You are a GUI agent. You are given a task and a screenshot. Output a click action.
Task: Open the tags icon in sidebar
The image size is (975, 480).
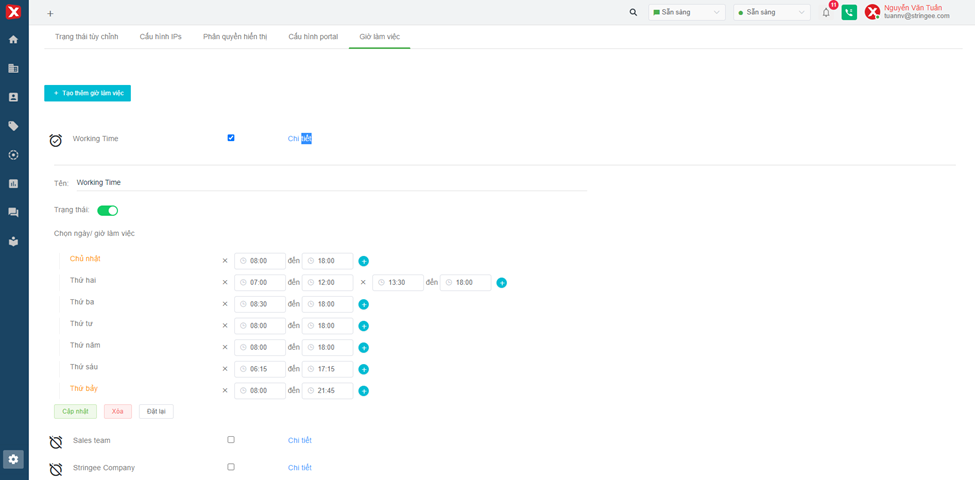pyautogui.click(x=13, y=126)
